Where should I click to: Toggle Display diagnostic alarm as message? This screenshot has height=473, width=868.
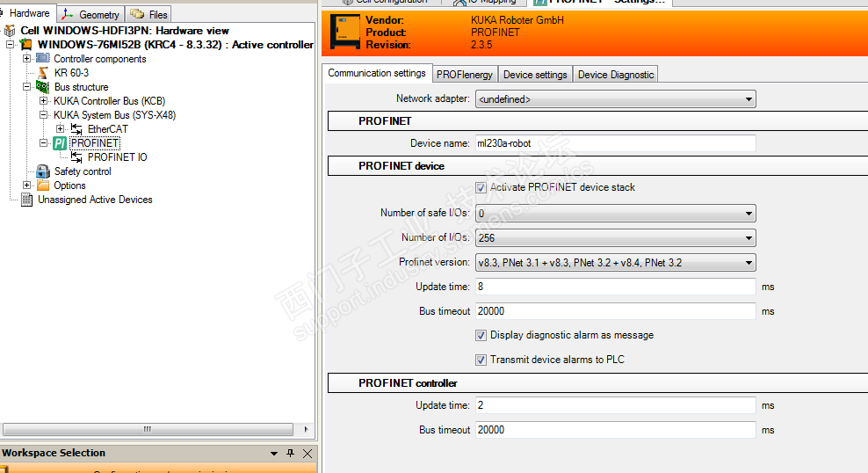point(481,335)
